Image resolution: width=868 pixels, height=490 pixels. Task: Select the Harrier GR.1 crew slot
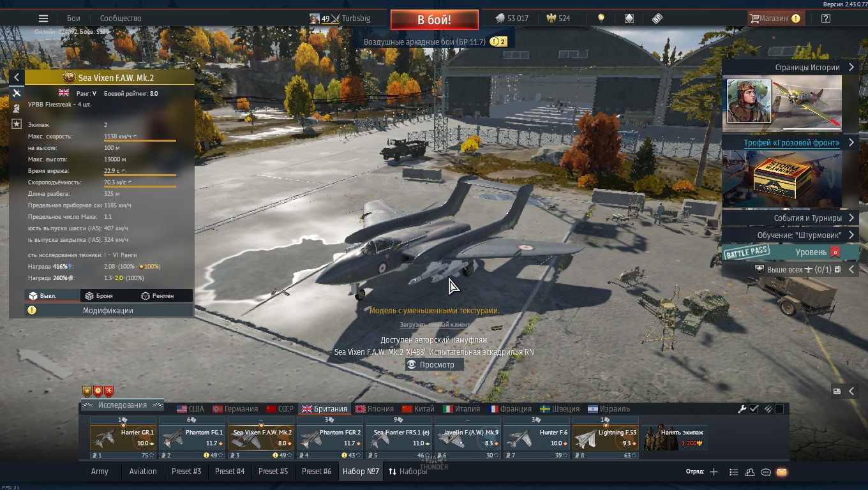[x=123, y=438]
